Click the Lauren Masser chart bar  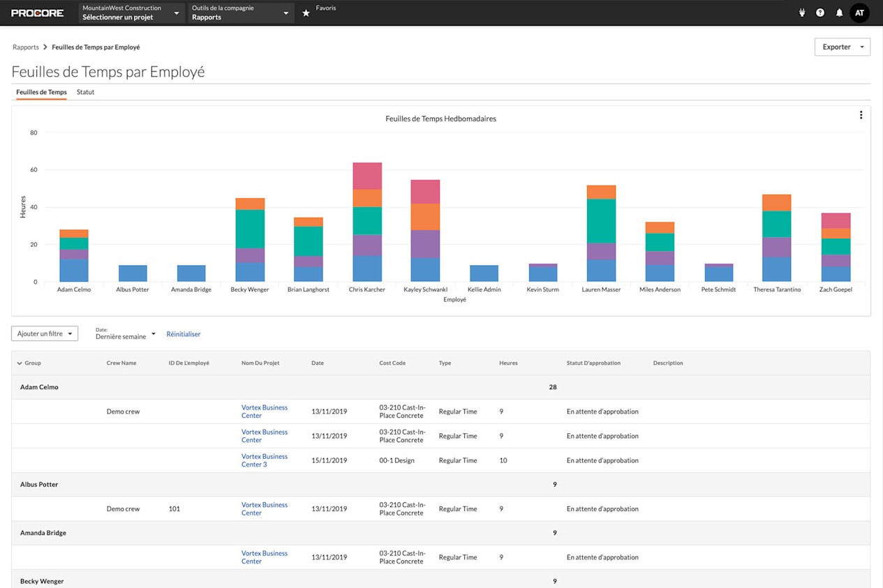pyautogui.click(x=601, y=234)
